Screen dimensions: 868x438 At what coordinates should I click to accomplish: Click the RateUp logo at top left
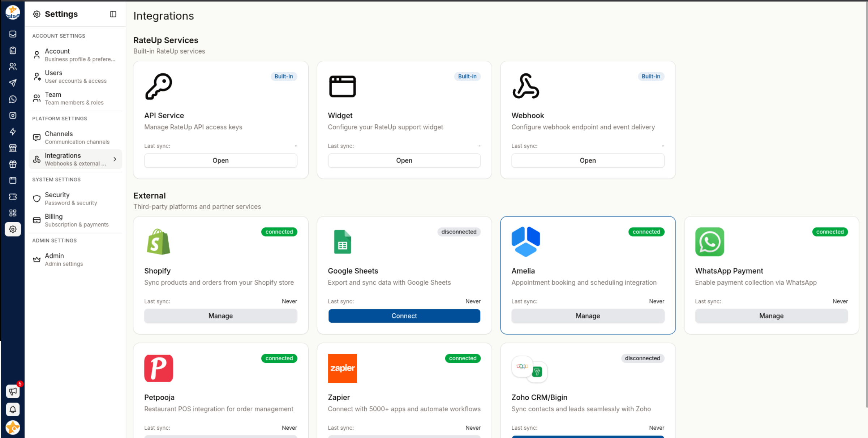(13, 12)
